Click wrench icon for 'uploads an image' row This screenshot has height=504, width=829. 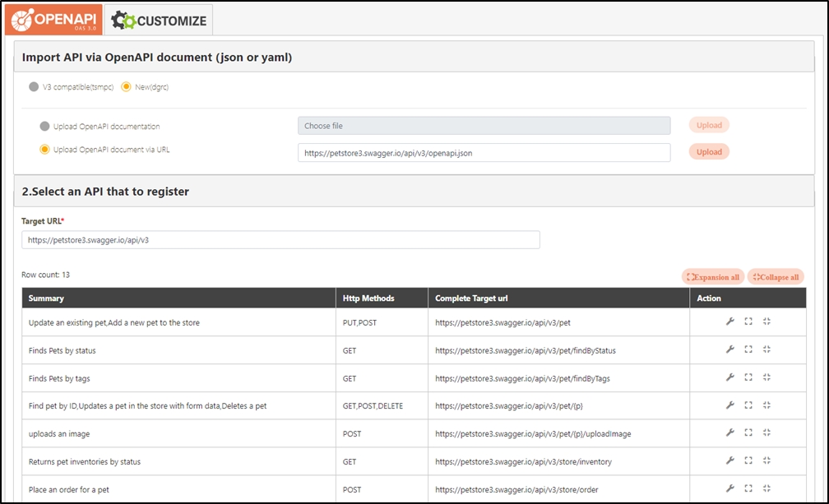tap(729, 432)
